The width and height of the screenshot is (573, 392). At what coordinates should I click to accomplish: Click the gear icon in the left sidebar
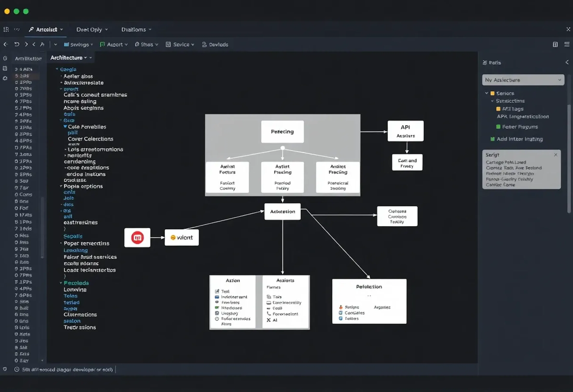pyautogui.click(x=5, y=78)
